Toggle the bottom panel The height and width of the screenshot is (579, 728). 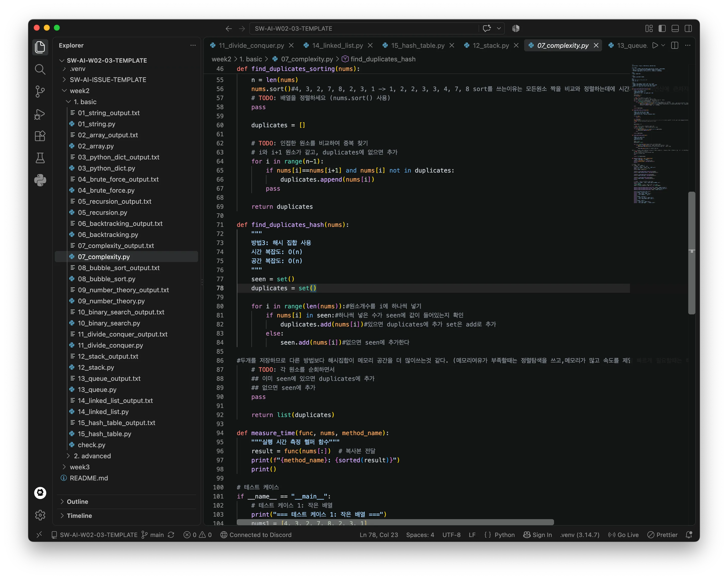click(x=675, y=28)
